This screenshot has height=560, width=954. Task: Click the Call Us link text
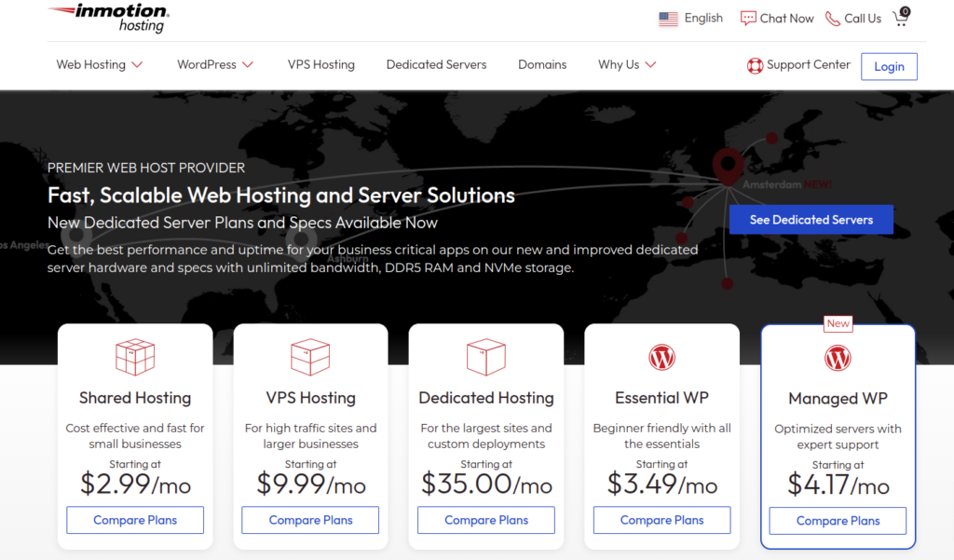[863, 19]
